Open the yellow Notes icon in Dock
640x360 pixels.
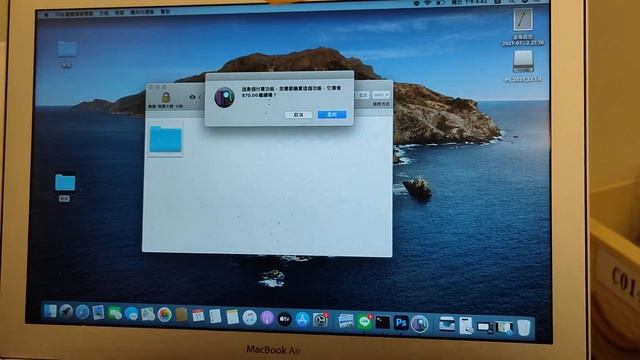[232, 316]
